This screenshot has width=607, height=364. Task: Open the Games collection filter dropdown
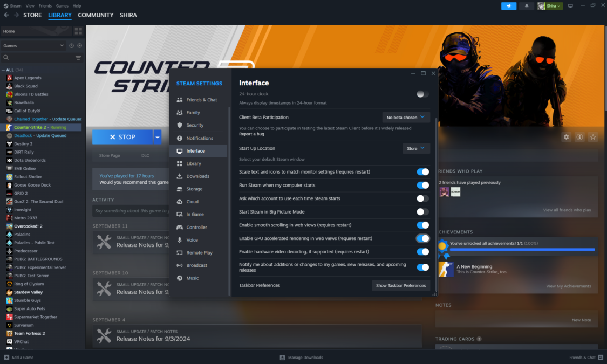pyautogui.click(x=33, y=46)
